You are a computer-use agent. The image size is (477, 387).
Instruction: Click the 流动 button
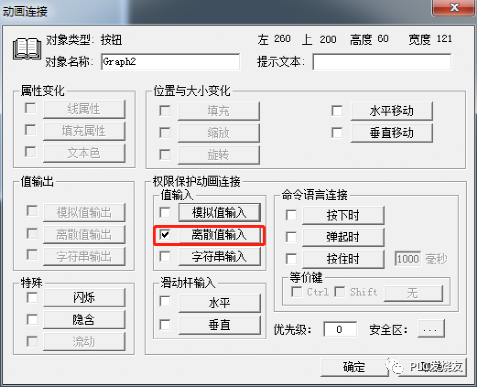[x=84, y=342]
